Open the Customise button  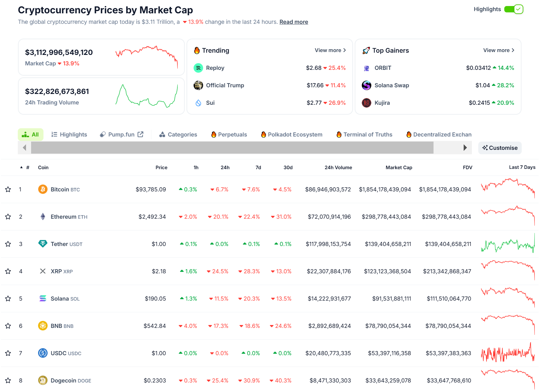point(500,148)
